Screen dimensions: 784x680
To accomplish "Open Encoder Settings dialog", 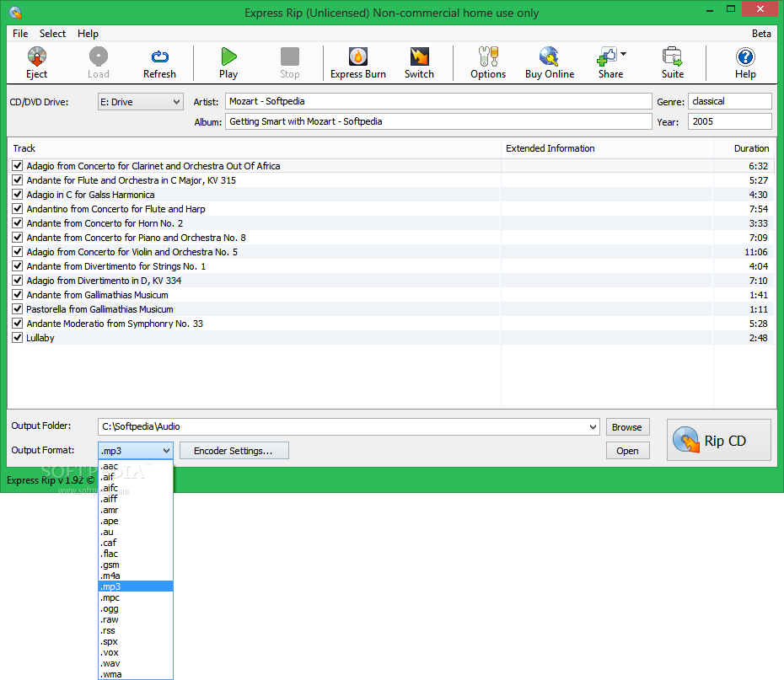I will click(x=234, y=451).
